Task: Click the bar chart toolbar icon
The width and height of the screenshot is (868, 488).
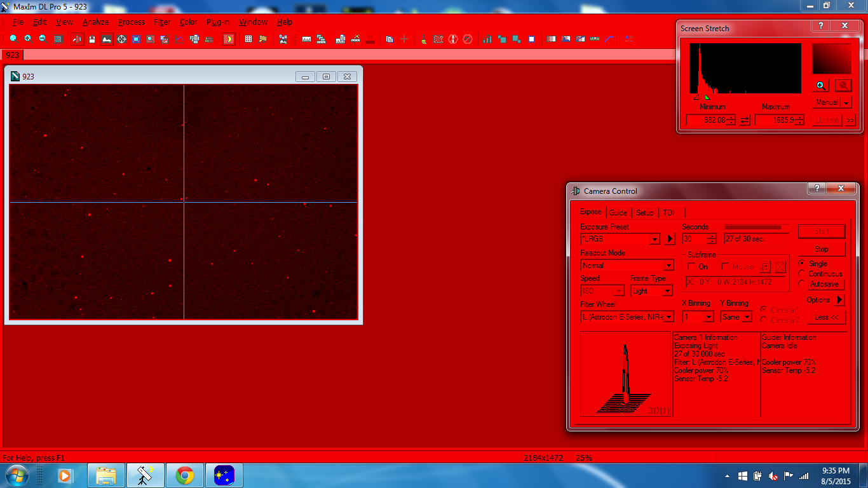Action: 487,39
